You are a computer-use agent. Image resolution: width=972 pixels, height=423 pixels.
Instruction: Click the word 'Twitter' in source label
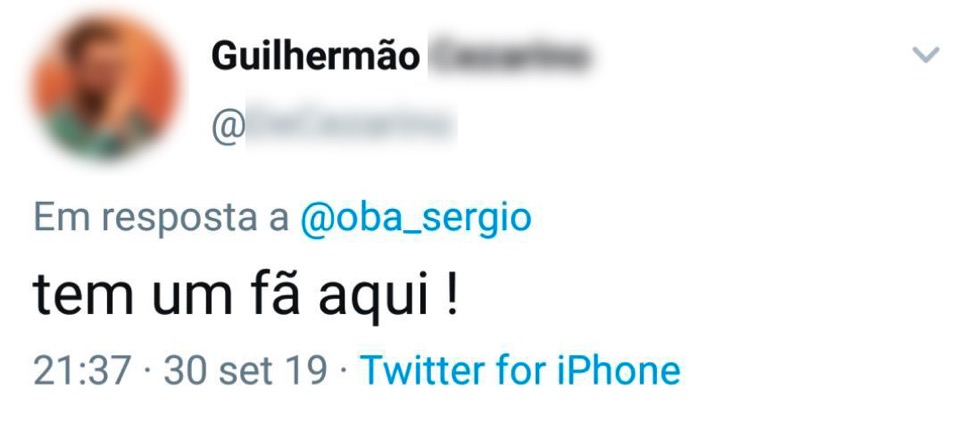[424, 370]
